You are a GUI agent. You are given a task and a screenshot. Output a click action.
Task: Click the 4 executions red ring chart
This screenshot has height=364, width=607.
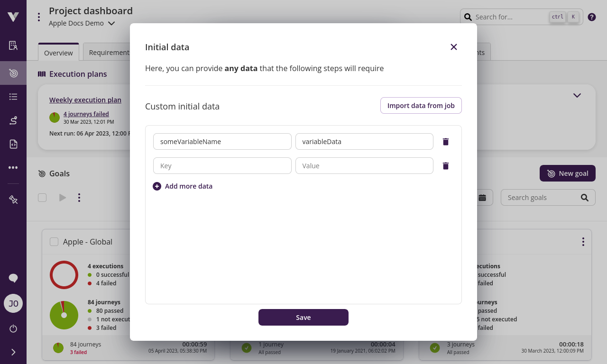click(64, 275)
